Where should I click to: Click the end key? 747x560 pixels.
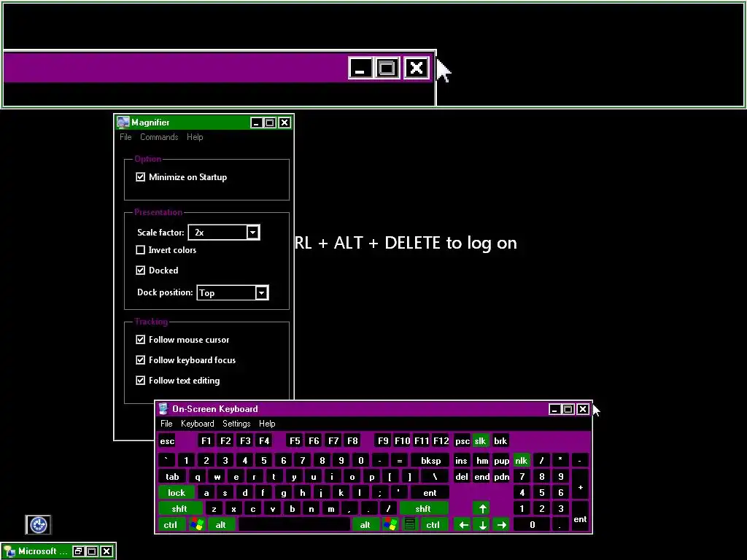481,477
